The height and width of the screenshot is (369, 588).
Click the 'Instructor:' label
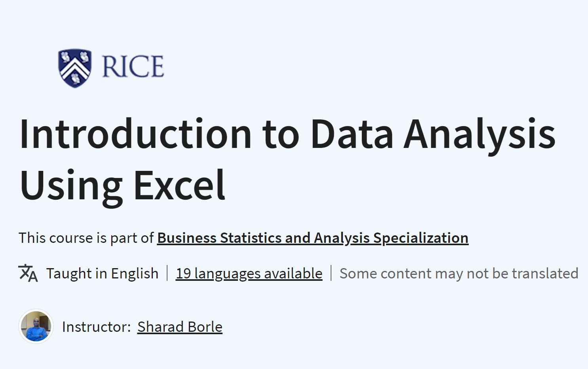click(x=96, y=327)
